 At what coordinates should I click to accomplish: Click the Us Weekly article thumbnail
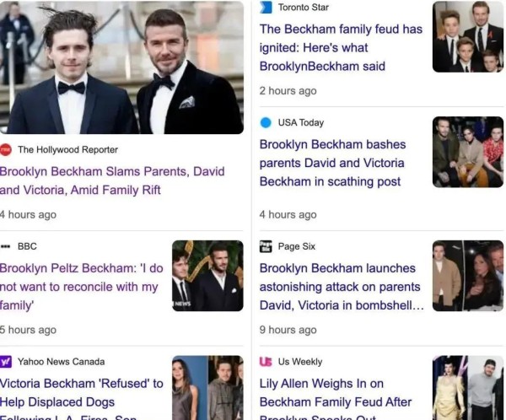pos(468,388)
